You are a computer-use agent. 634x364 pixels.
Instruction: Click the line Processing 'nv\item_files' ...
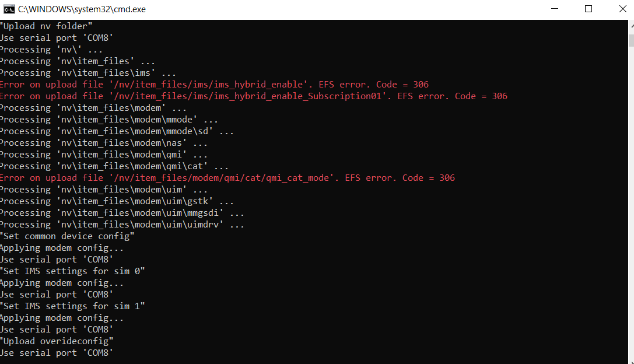77,61
